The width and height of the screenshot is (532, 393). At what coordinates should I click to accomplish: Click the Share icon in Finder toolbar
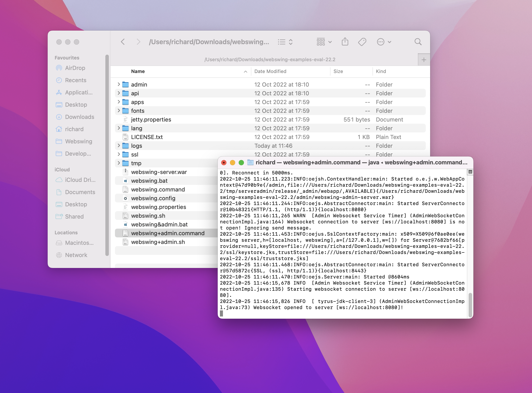pyautogui.click(x=345, y=42)
